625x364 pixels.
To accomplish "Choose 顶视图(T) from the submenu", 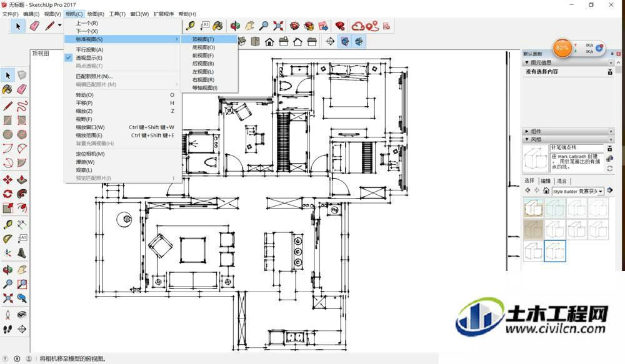I will (209, 39).
